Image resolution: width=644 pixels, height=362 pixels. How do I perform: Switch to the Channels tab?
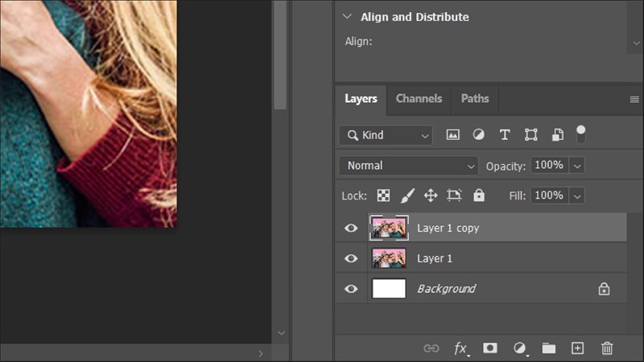pos(419,98)
